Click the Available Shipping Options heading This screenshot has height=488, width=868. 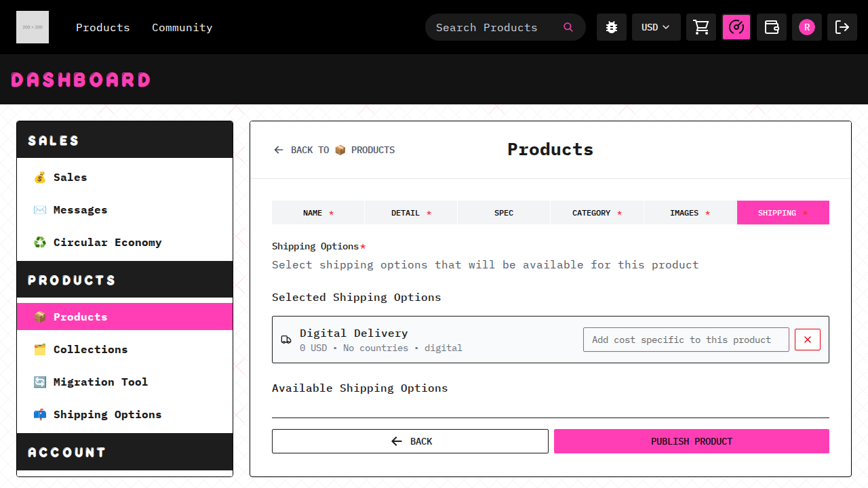click(360, 388)
